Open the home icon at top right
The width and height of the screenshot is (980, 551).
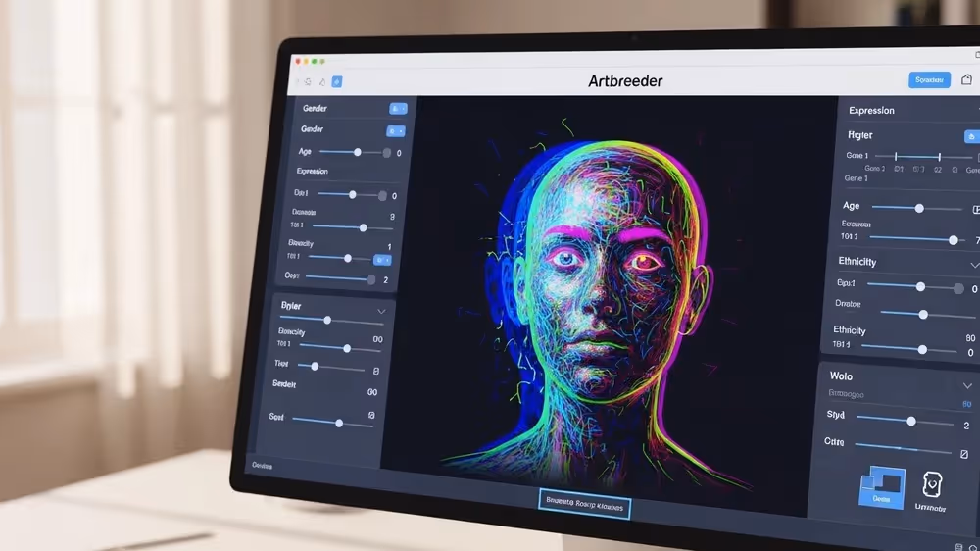click(966, 79)
